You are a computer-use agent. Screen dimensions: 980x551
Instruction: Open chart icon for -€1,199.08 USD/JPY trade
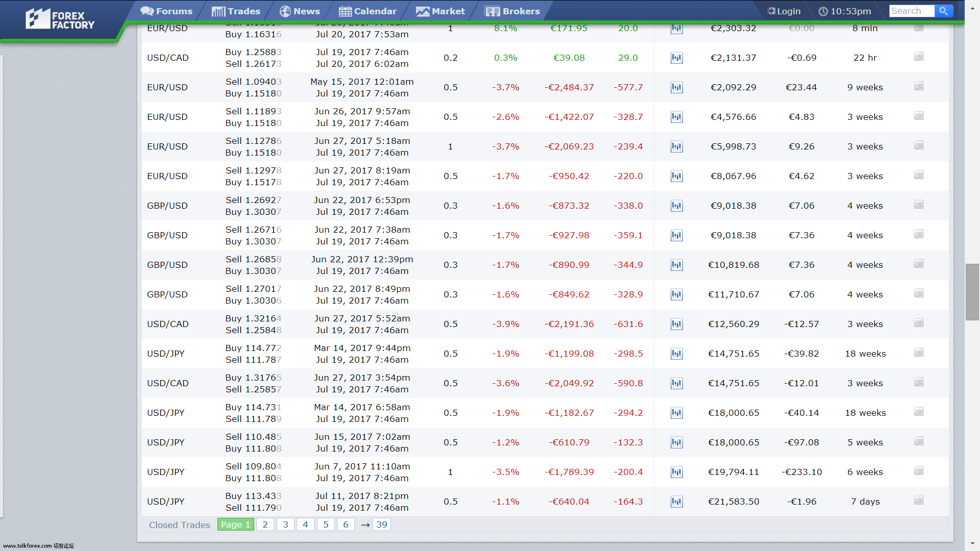676,354
